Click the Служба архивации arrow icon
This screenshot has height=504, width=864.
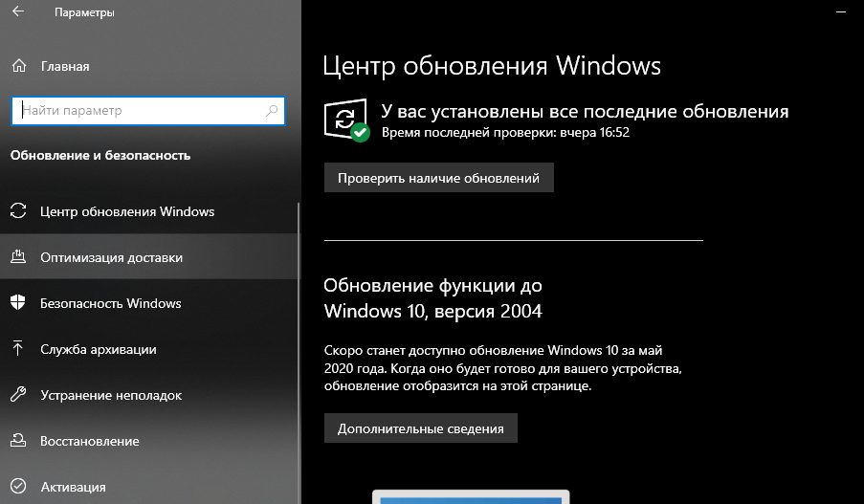17,349
